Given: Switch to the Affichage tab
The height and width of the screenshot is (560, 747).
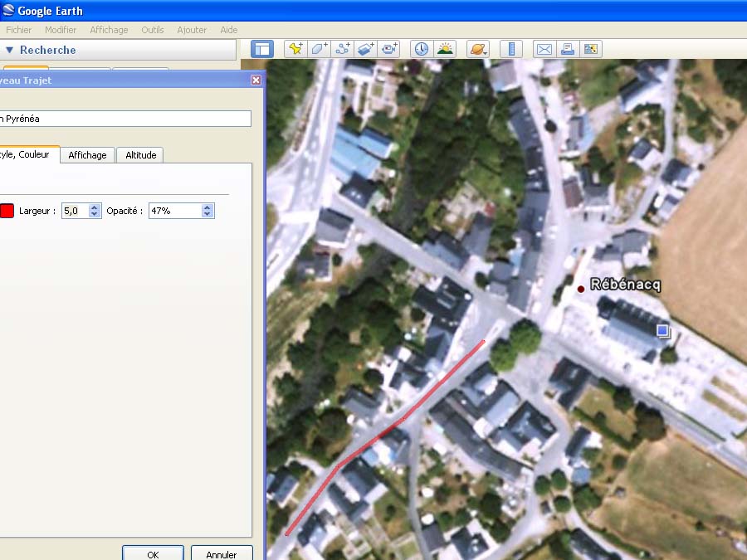Looking at the screenshot, I should tap(87, 155).
